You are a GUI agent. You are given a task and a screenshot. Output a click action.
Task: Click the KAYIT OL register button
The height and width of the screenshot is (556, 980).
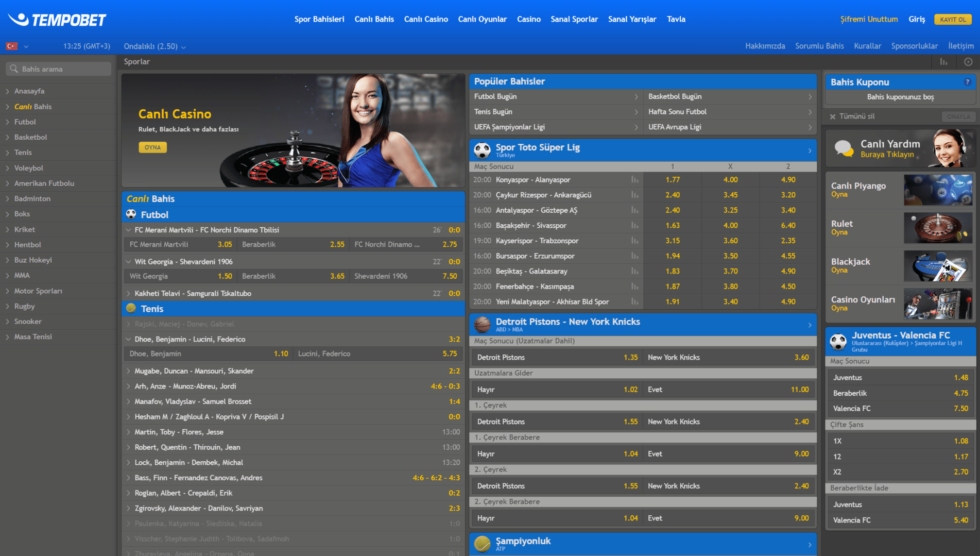pos(953,20)
